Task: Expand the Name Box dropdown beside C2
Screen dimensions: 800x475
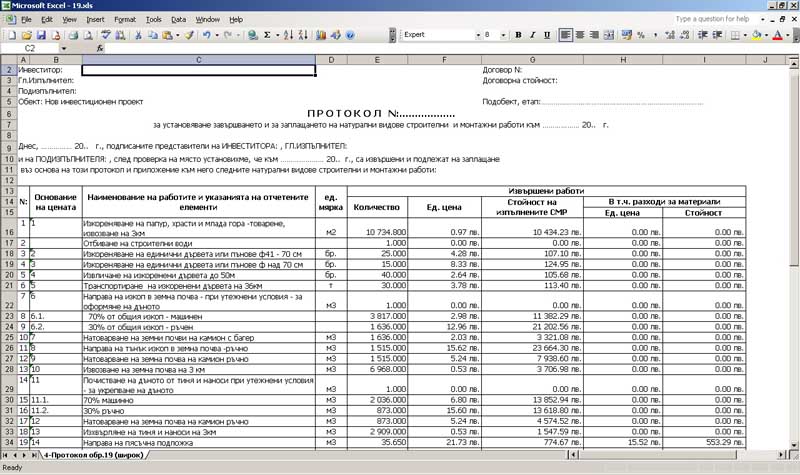Action: tap(64, 48)
